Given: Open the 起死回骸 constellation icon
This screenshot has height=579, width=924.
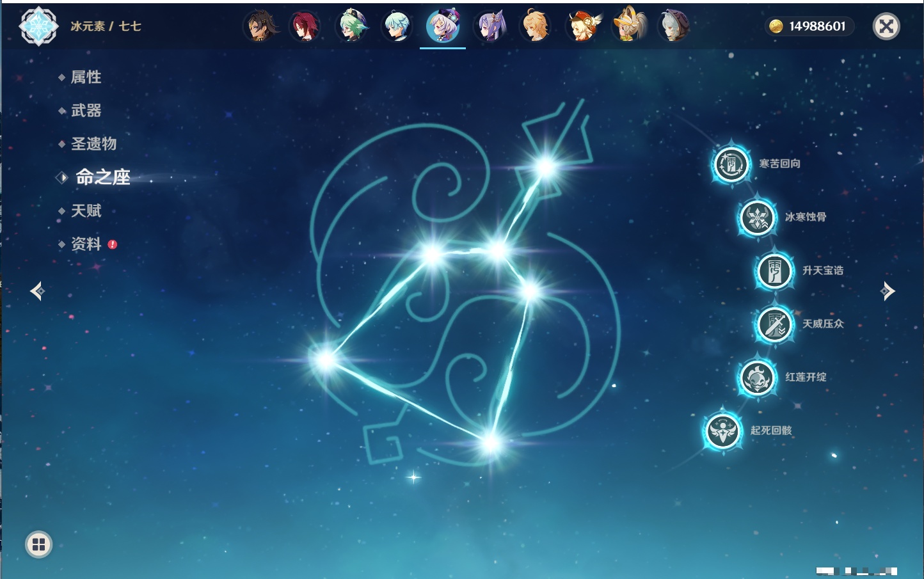Looking at the screenshot, I should pos(723,431).
